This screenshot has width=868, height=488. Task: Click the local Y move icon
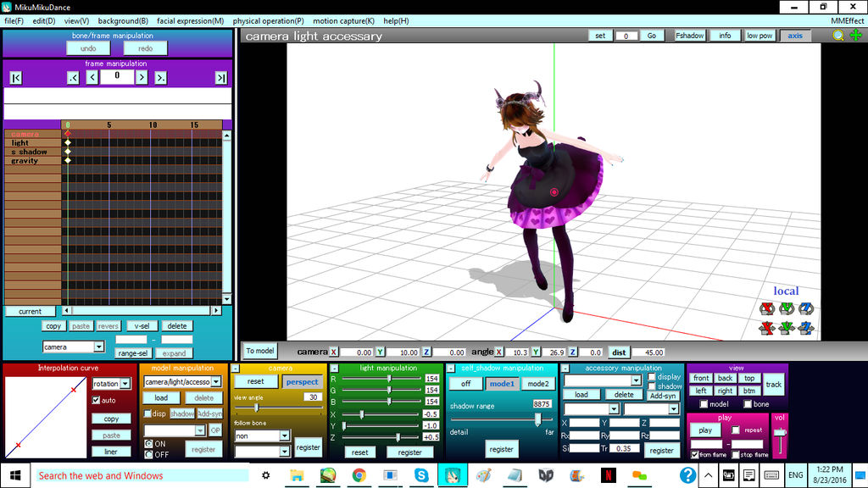(x=786, y=328)
